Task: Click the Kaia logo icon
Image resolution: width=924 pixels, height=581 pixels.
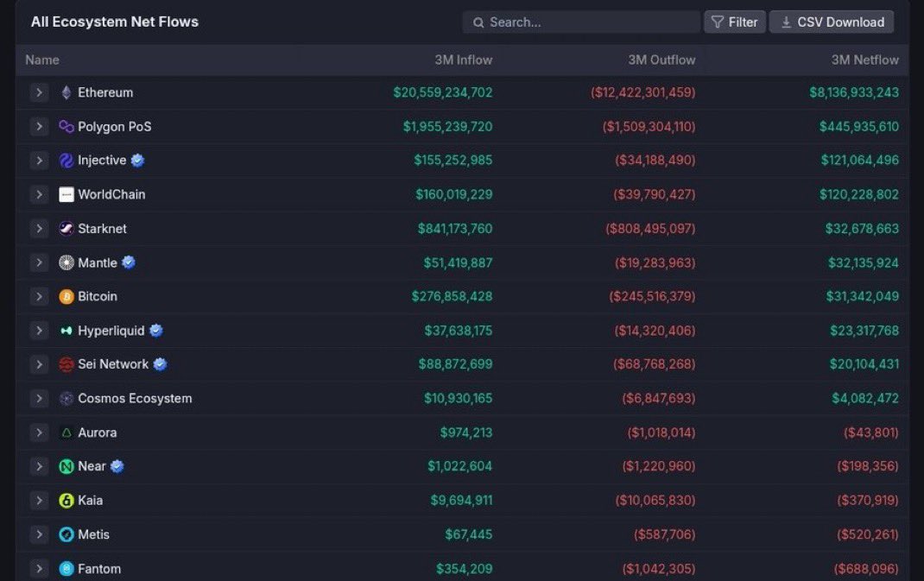Action: pyautogui.click(x=66, y=500)
